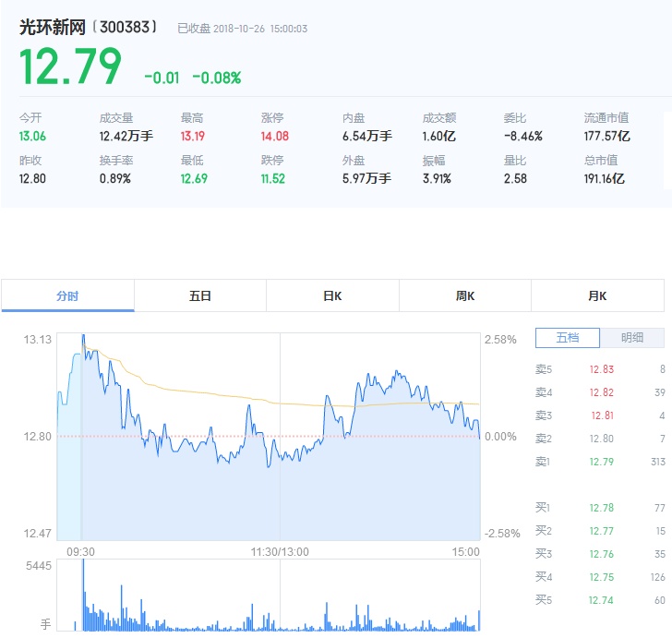Open the 五日 chart tab
The height and width of the screenshot is (638, 672).
[200, 295]
